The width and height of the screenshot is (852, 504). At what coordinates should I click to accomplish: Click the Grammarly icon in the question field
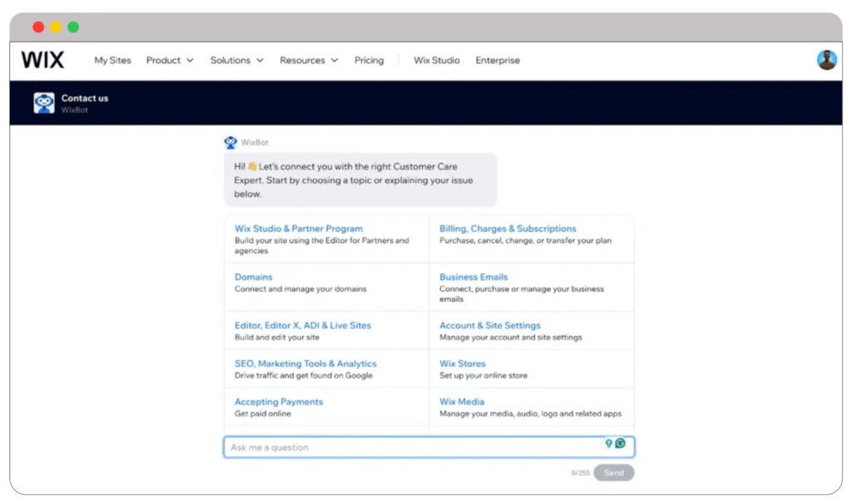pos(621,443)
